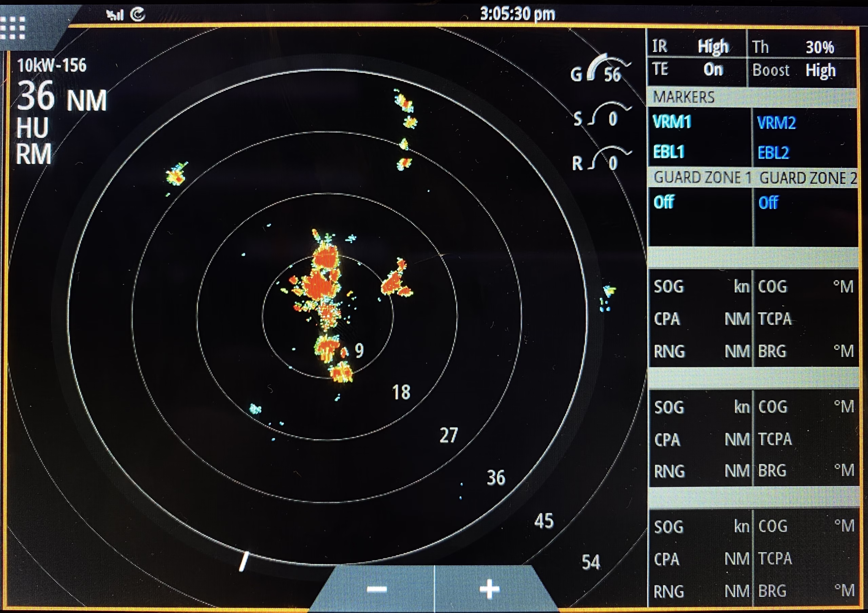868x613 pixels.
Task: Tap the 45 range ring label
Action: tap(544, 521)
